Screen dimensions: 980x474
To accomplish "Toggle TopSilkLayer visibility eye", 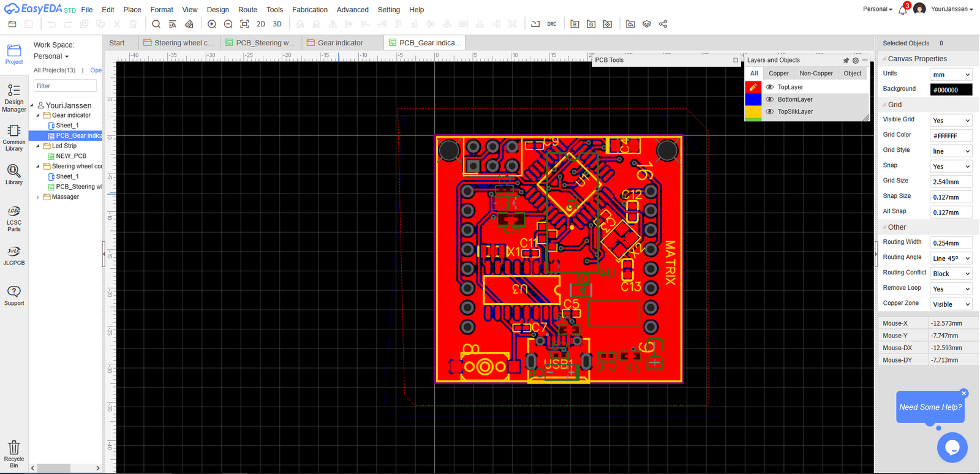I will pyautogui.click(x=770, y=111).
